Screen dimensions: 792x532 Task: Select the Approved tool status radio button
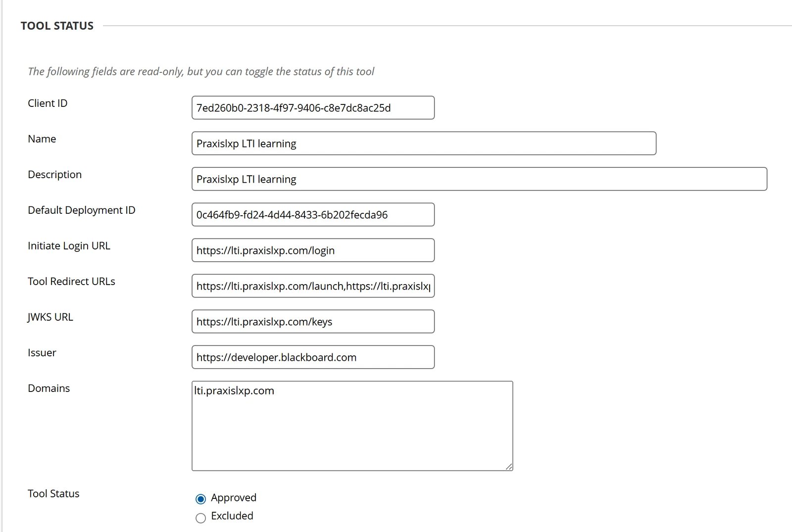200,499
